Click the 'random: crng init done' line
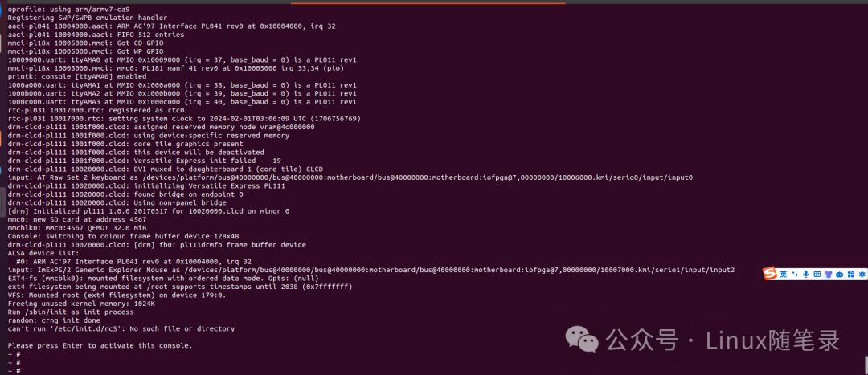 pyautogui.click(x=55, y=320)
